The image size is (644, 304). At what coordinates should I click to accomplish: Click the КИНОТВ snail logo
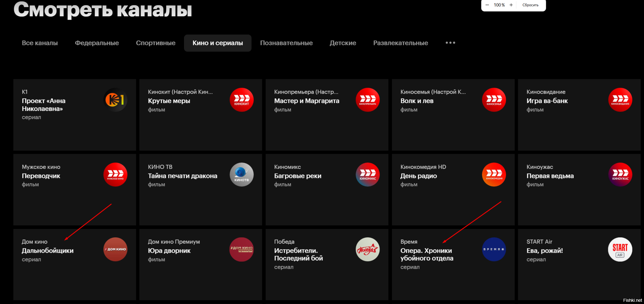click(x=241, y=174)
